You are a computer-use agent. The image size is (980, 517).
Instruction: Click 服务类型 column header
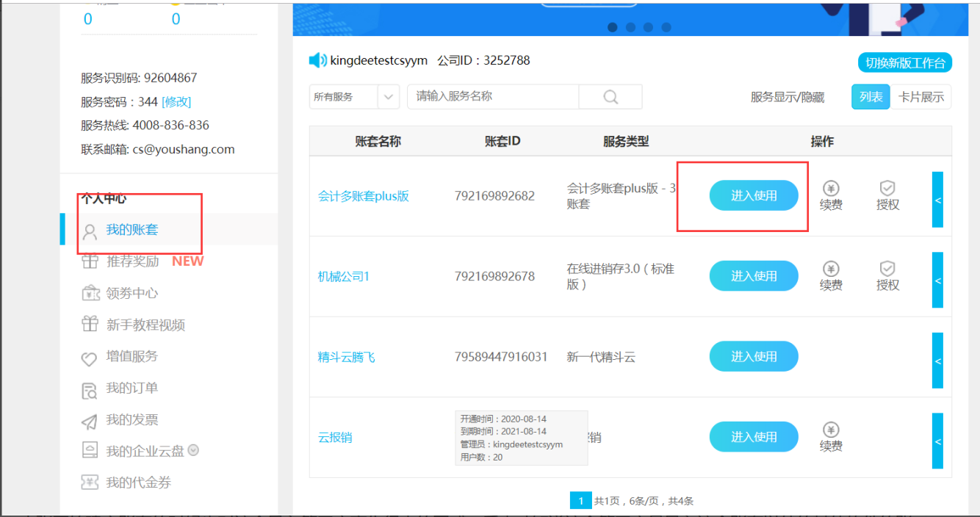(x=626, y=141)
